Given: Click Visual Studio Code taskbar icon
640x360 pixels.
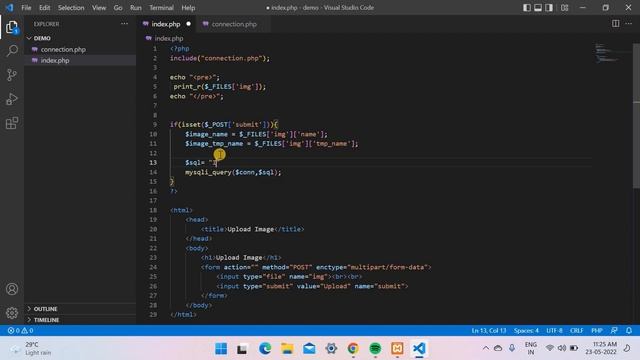Looking at the screenshot, I should 419,348.
